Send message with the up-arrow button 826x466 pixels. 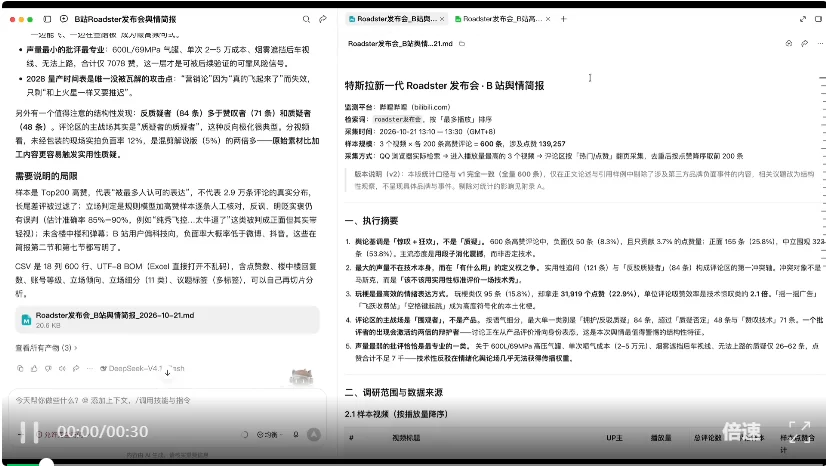point(314,435)
